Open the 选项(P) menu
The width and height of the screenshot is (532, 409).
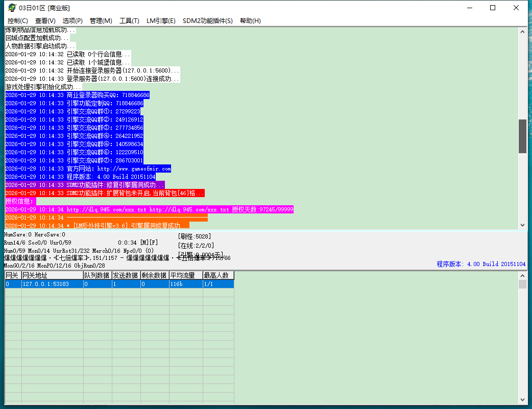72,21
